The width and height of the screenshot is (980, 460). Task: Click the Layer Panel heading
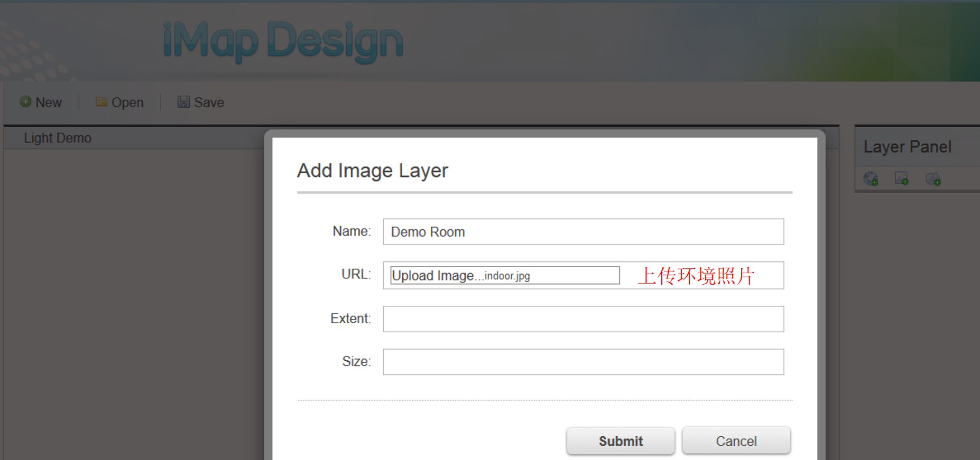click(x=907, y=147)
